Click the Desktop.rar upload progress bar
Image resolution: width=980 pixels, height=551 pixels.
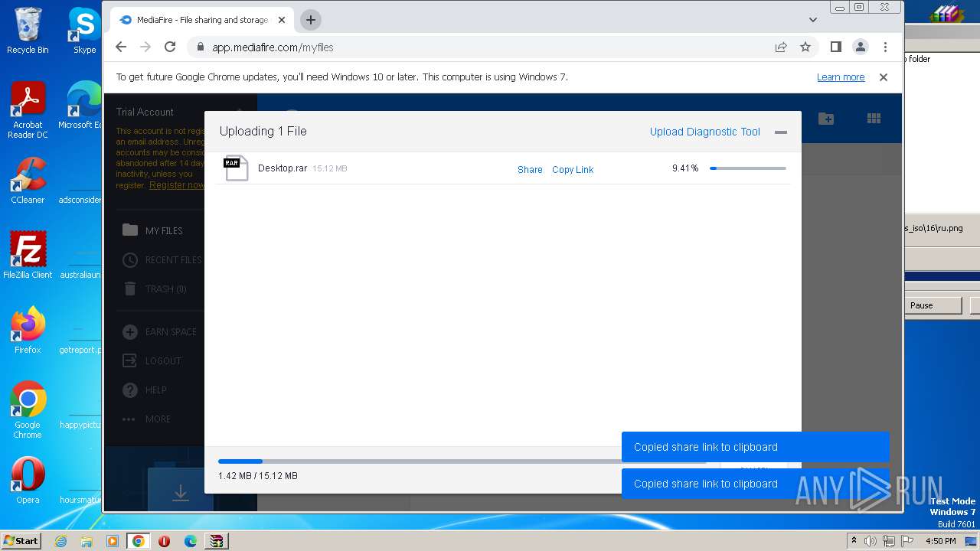pos(748,168)
